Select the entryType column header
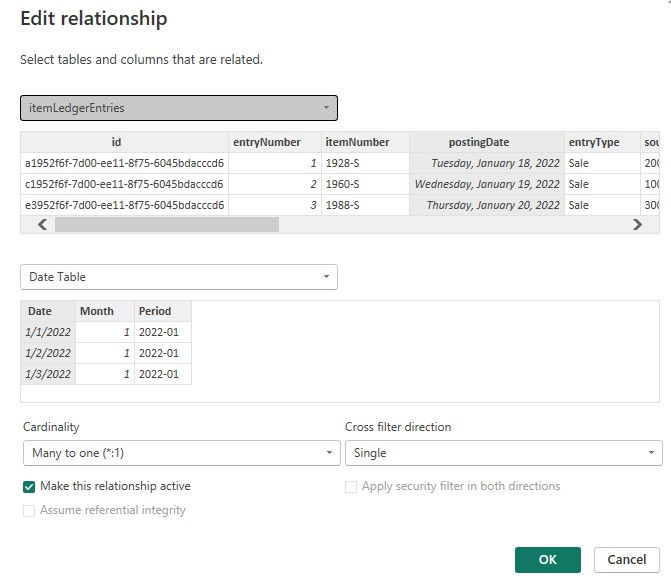The height and width of the screenshot is (587, 671). [x=602, y=142]
